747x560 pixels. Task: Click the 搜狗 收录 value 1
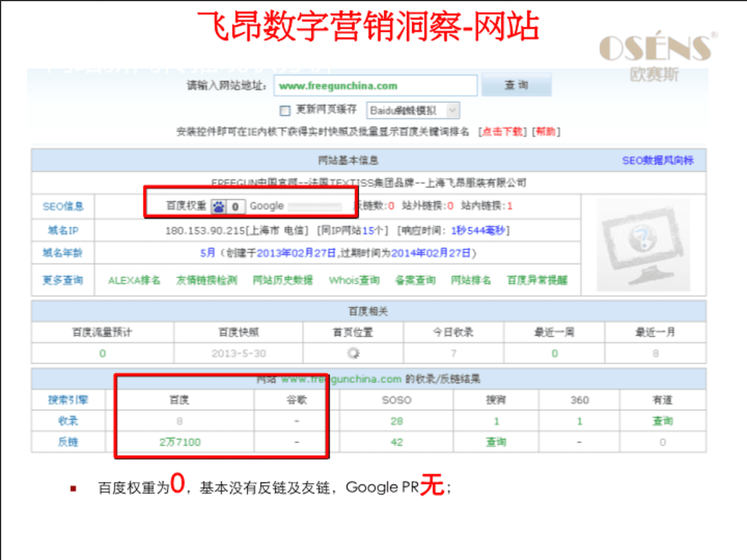pyautogui.click(x=496, y=421)
